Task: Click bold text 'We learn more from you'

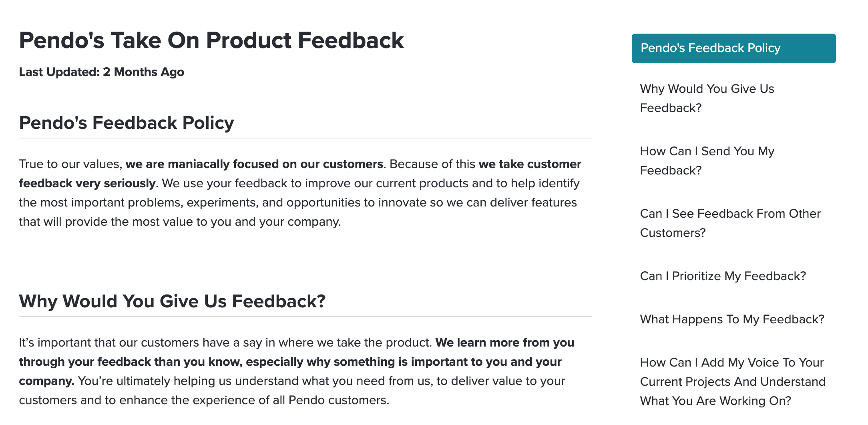Action: (x=505, y=343)
